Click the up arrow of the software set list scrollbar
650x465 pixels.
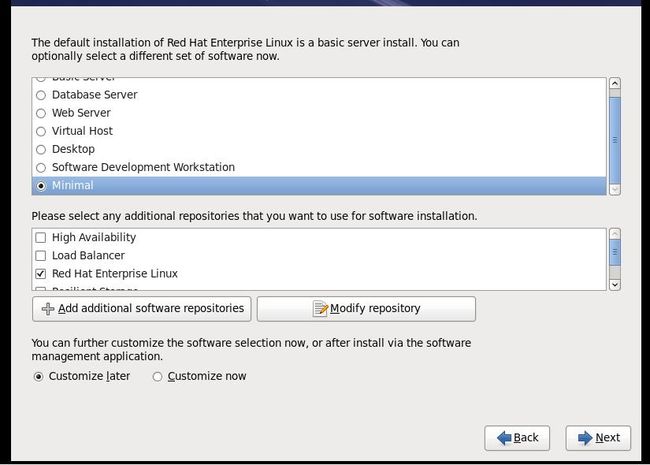click(615, 83)
